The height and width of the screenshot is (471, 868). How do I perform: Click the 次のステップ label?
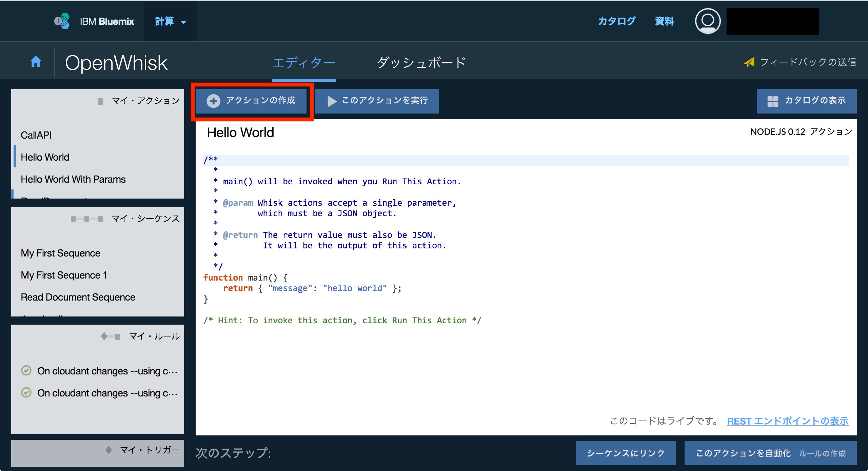tap(233, 453)
